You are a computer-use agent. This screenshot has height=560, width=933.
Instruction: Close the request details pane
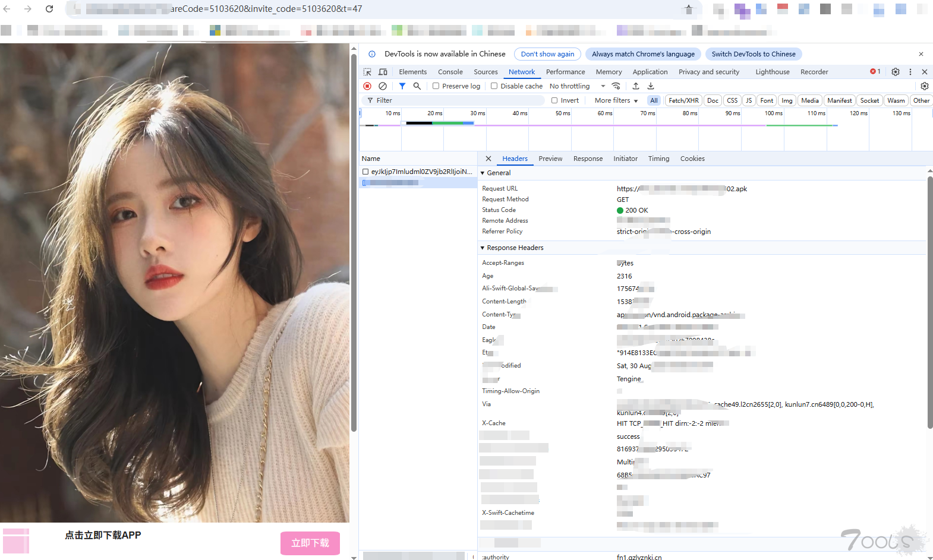(x=488, y=159)
